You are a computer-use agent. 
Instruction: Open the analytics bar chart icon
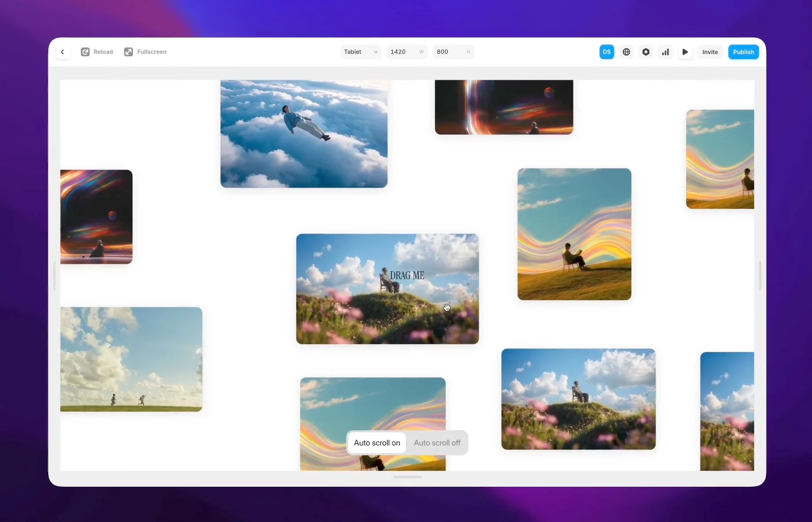pyautogui.click(x=666, y=52)
